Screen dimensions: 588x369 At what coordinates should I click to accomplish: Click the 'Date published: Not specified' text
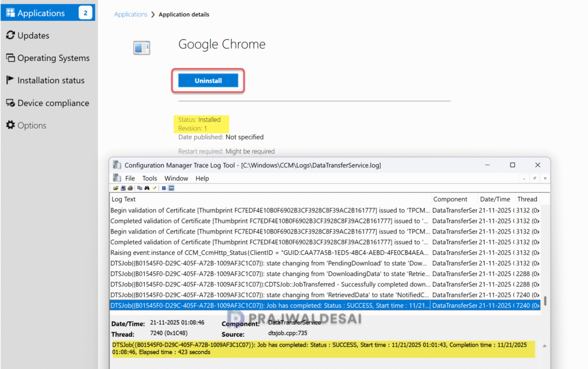tap(221, 137)
